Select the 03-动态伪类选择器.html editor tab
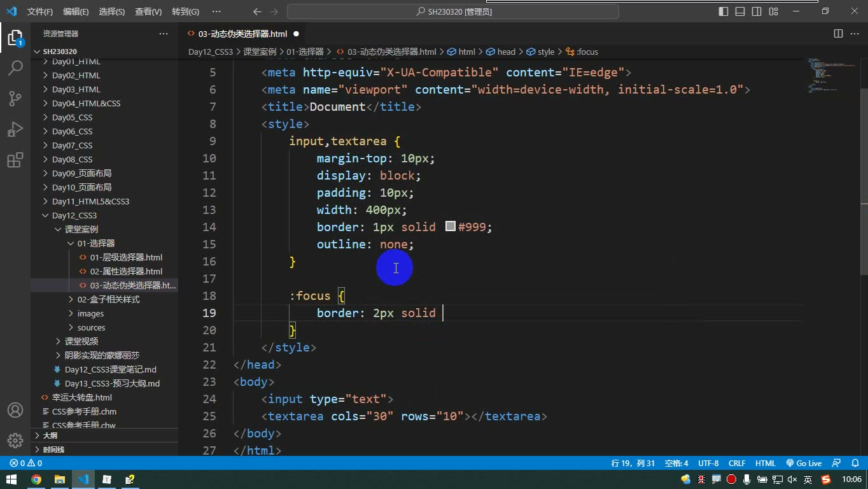This screenshot has height=489, width=868. (242, 34)
